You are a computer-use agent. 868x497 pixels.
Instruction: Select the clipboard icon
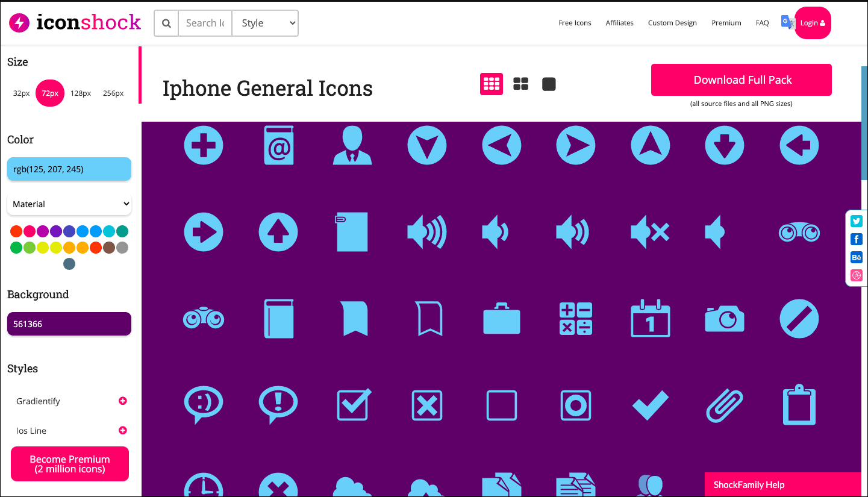(x=799, y=405)
